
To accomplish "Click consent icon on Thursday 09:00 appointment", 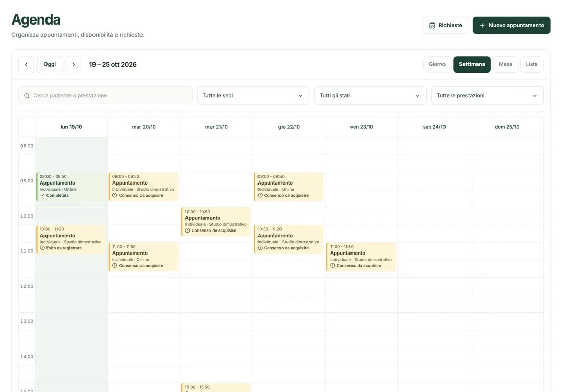I will point(260,195).
